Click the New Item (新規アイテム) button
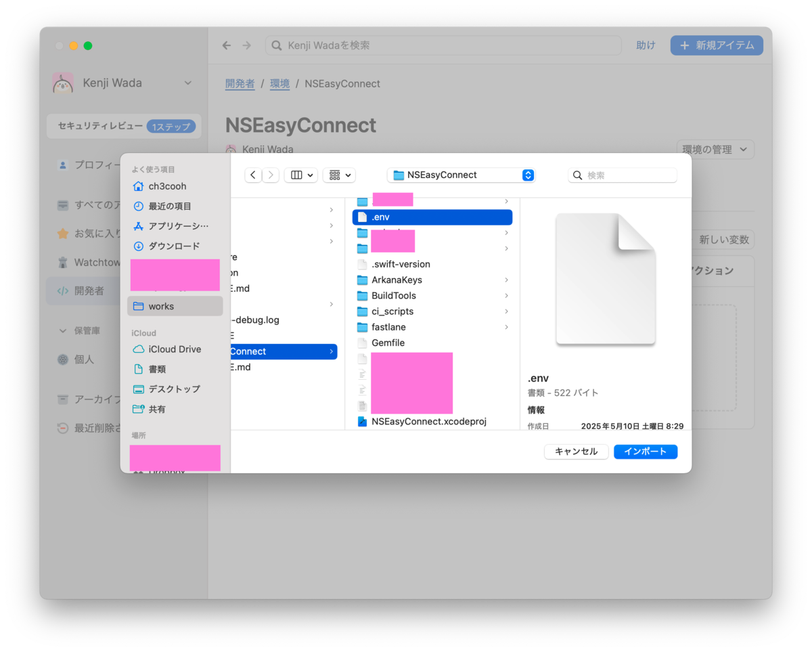The width and height of the screenshot is (812, 652). [717, 45]
